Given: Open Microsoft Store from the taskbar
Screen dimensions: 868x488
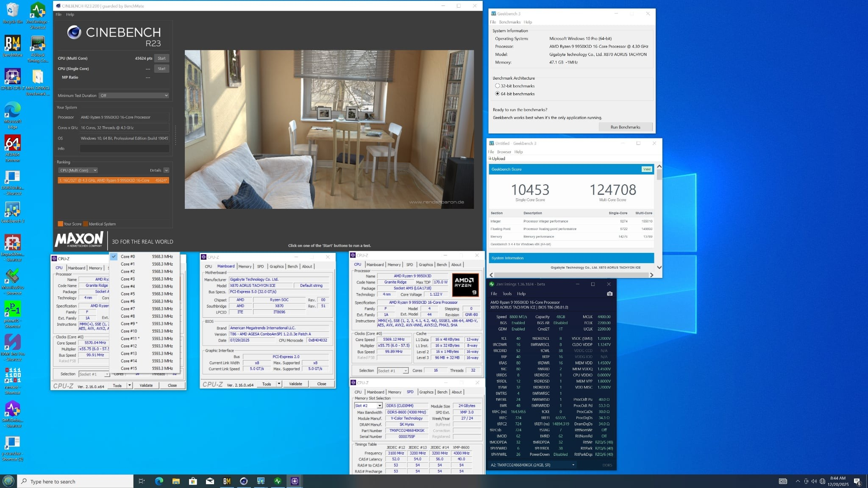Looking at the screenshot, I should (x=193, y=481).
